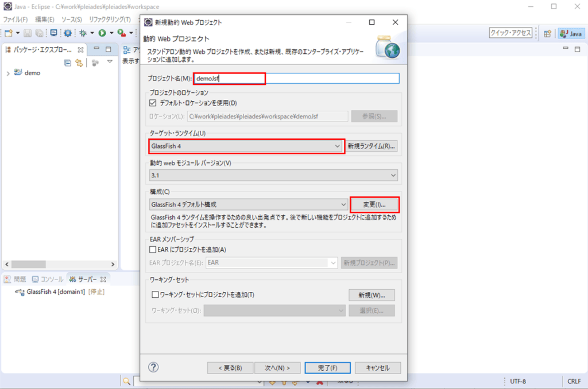
Task: Click the outline icon on the editor-area tab
Action: (127, 49)
